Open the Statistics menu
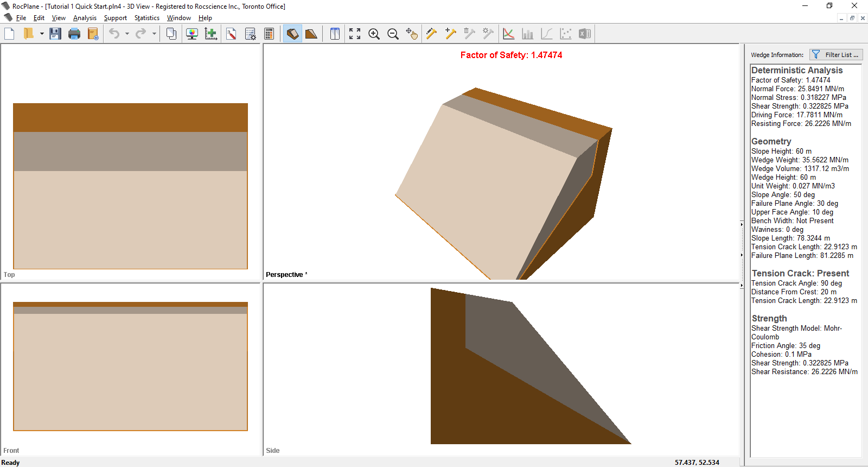868x467 pixels. click(x=146, y=18)
